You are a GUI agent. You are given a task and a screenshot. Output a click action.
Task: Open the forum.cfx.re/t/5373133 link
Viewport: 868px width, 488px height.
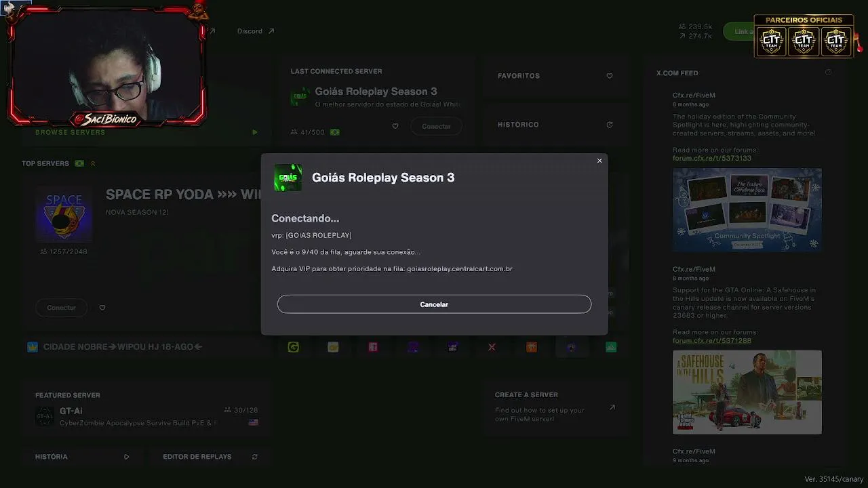(712, 159)
